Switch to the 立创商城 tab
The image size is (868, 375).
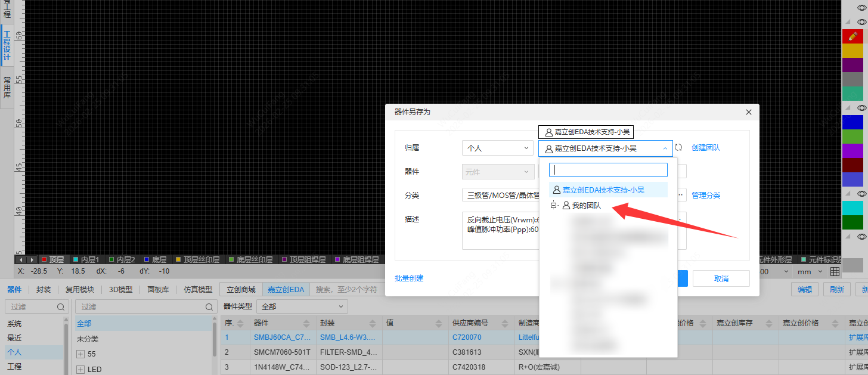240,289
